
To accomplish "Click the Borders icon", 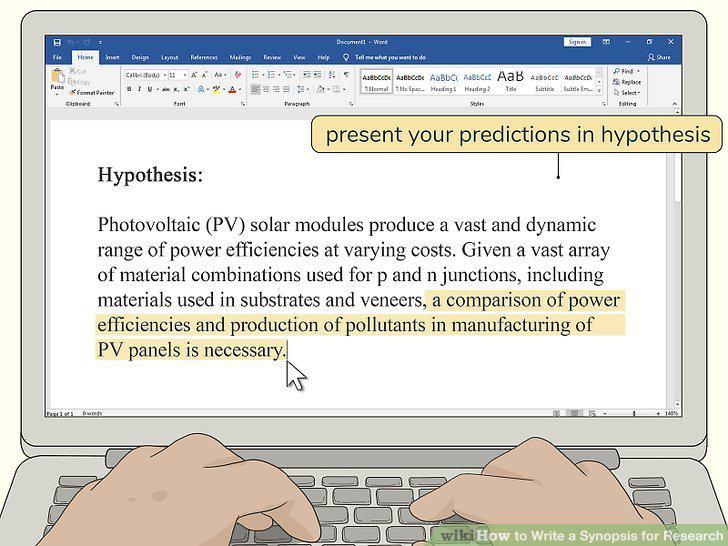I will [x=337, y=89].
